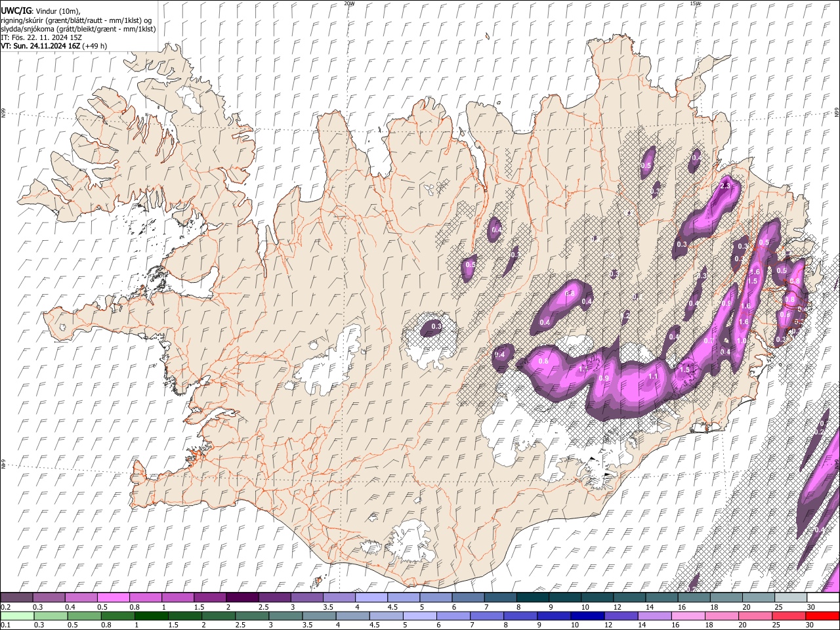Viewport: 840px width, 630px height.
Task: Click the 'VT: Sun. 24.11.2024 16Z (+49 h)' line
Action: tap(54, 46)
